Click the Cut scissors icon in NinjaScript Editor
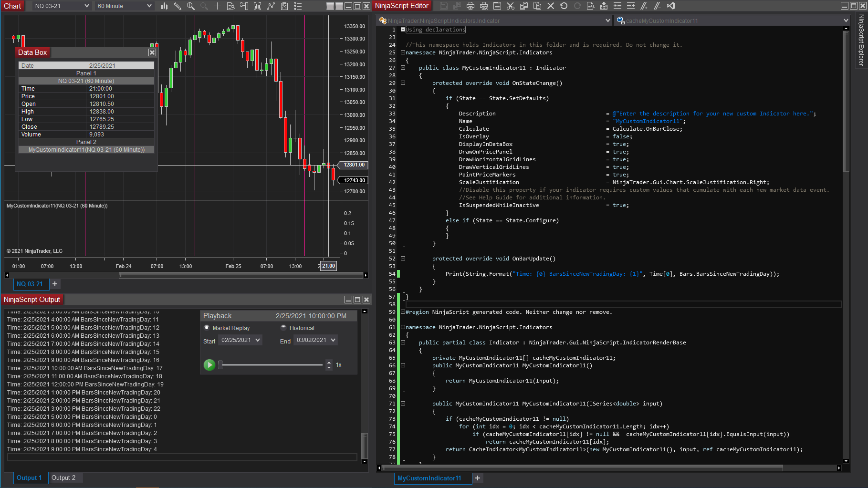This screenshot has width=868, height=488. 510,6
